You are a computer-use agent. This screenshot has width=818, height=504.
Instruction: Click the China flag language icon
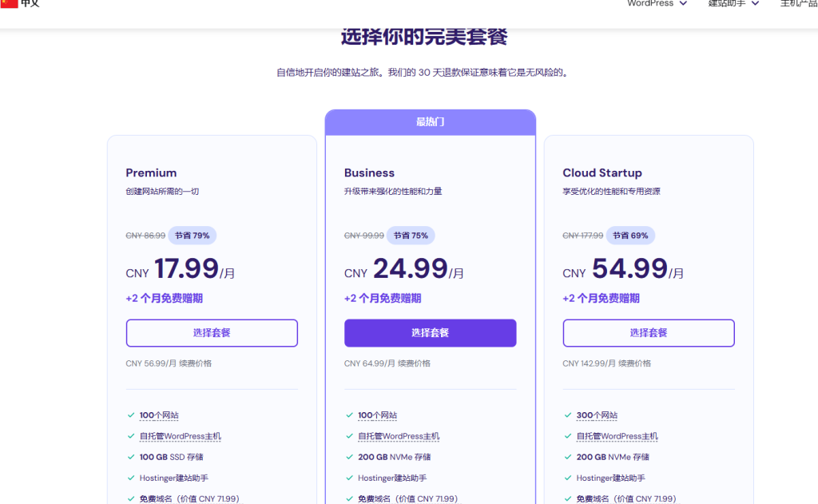9,5
